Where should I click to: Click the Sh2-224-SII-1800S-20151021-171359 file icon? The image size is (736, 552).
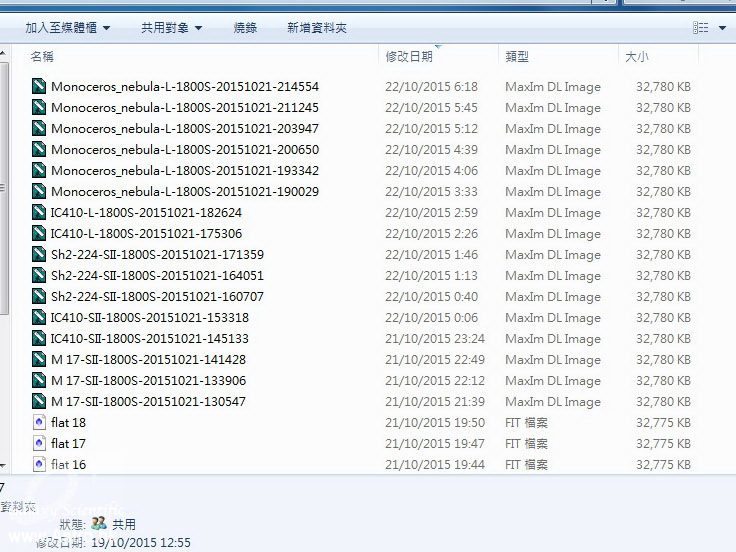[39, 255]
